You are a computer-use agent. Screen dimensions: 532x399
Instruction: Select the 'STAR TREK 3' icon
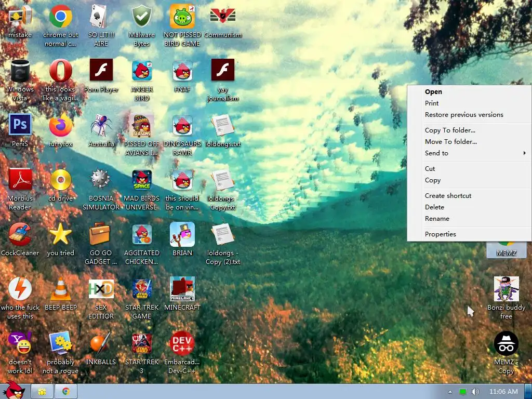click(141, 353)
